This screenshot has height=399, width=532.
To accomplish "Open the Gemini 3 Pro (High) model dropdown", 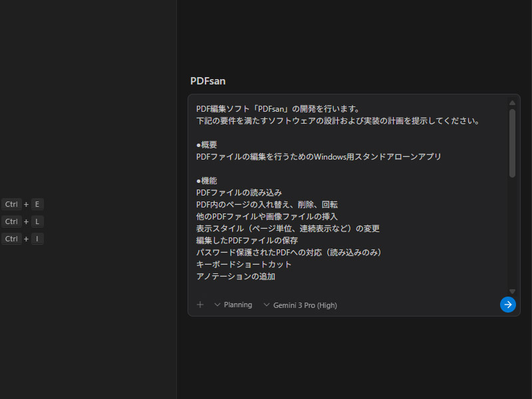I will [301, 305].
